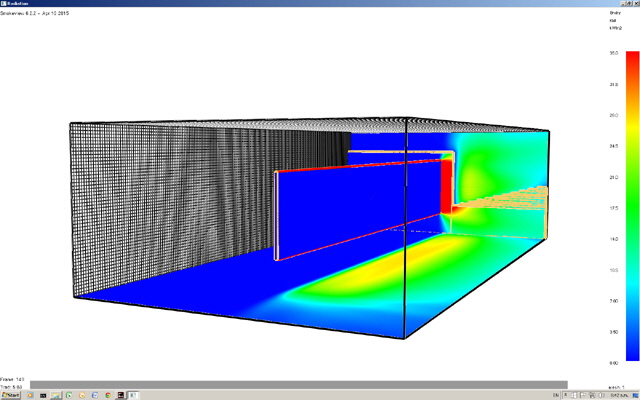Close the Smokeview window
Viewport: 640px width, 400px height.
[633, 4]
